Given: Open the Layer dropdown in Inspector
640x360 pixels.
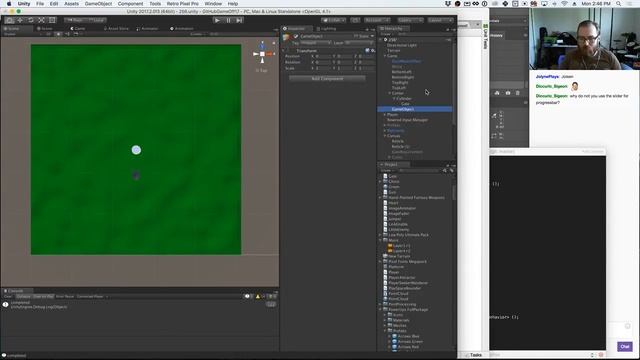Looking at the screenshot, I should tap(359, 43).
